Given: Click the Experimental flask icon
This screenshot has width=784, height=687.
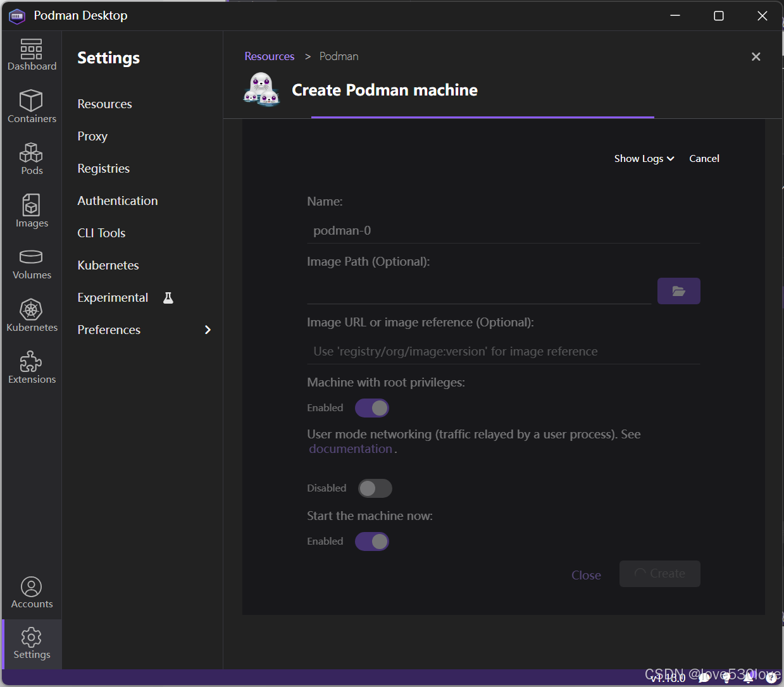Looking at the screenshot, I should pos(168,298).
